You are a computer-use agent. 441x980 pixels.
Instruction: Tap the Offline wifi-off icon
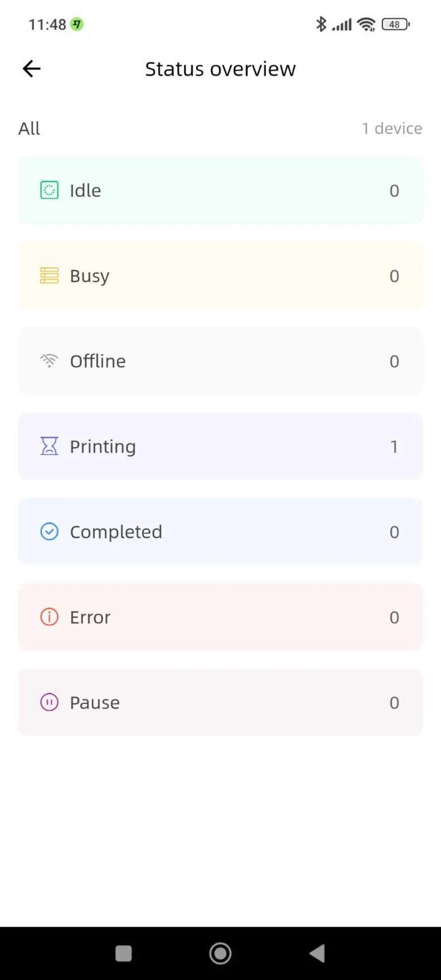[49, 361]
